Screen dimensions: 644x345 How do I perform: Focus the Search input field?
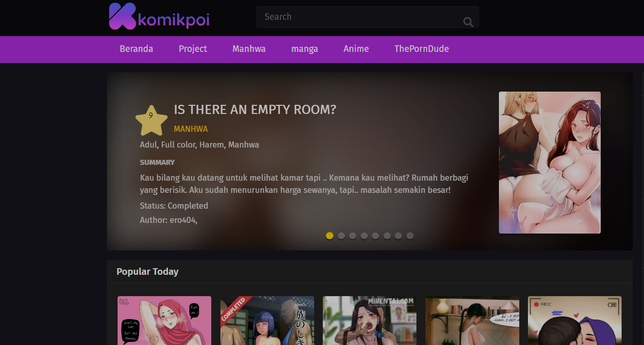coord(368,17)
